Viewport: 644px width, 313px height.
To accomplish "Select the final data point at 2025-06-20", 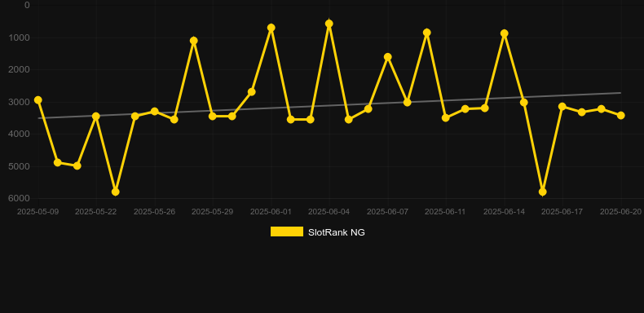I will click(x=621, y=116).
